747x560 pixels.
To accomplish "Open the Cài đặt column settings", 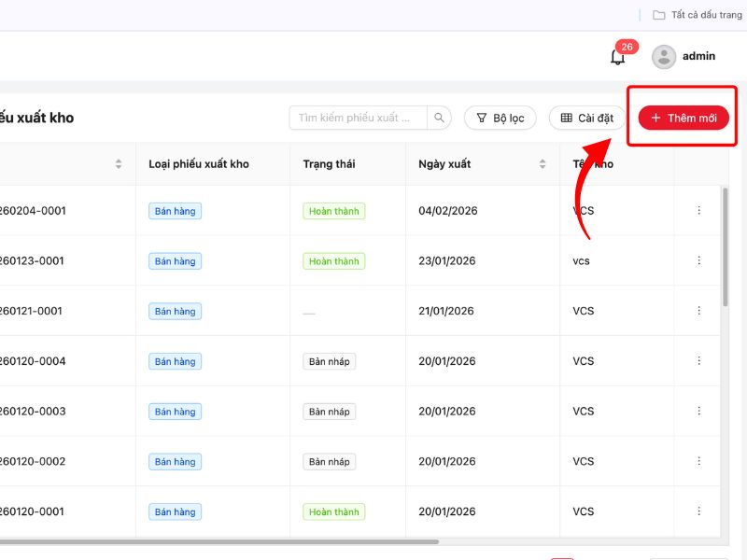I will click(586, 118).
